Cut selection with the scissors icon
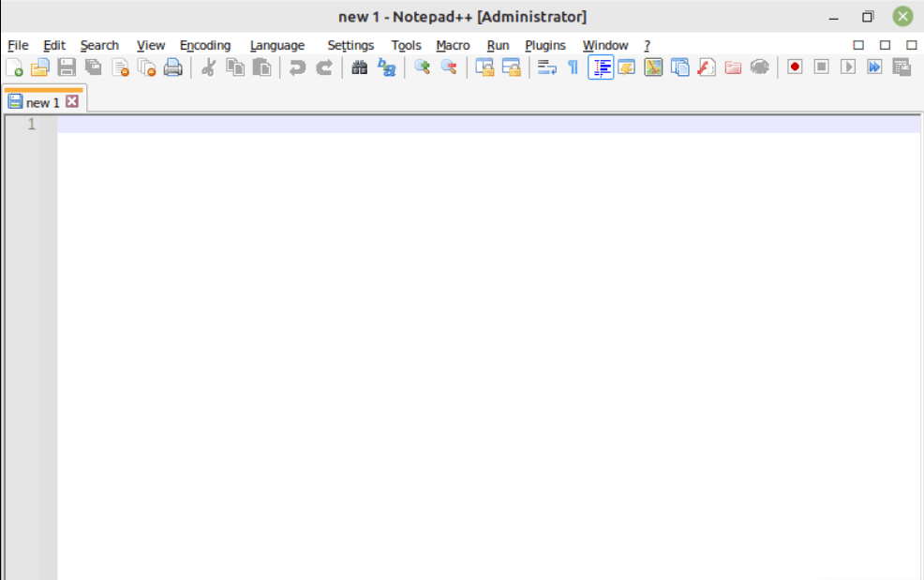The image size is (924, 580). pos(208,67)
